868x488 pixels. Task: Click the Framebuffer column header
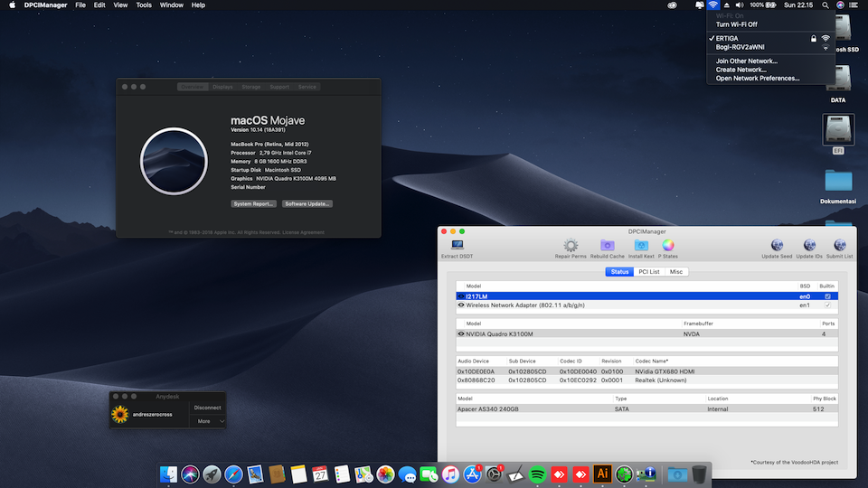[x=698, y=324]
